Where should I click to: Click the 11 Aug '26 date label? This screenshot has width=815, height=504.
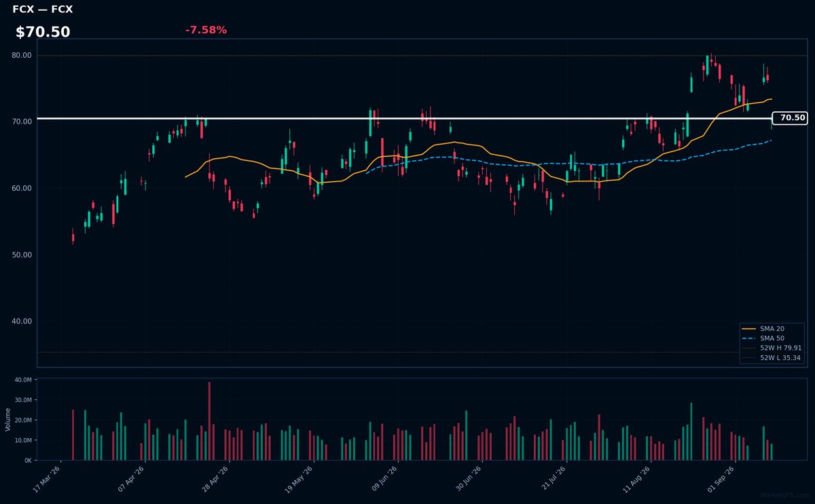(x=636, y=478)
